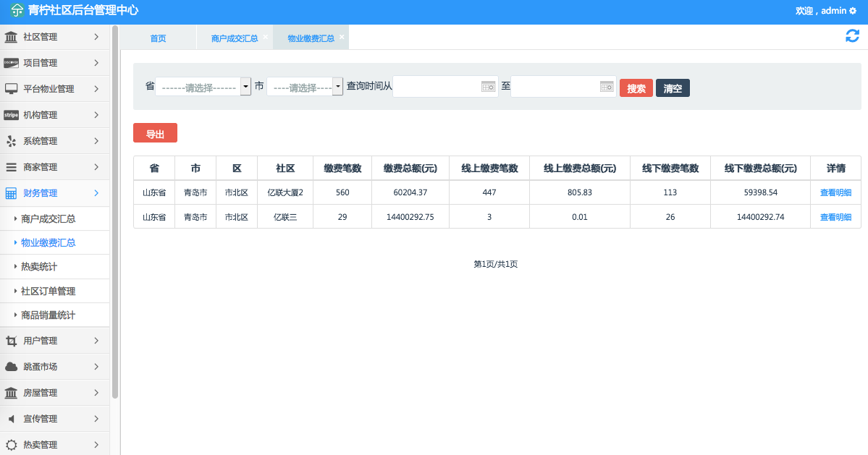Click the red 搜索 button
The height and width of the screenshot is (455, 868).
tap(636, 88)
